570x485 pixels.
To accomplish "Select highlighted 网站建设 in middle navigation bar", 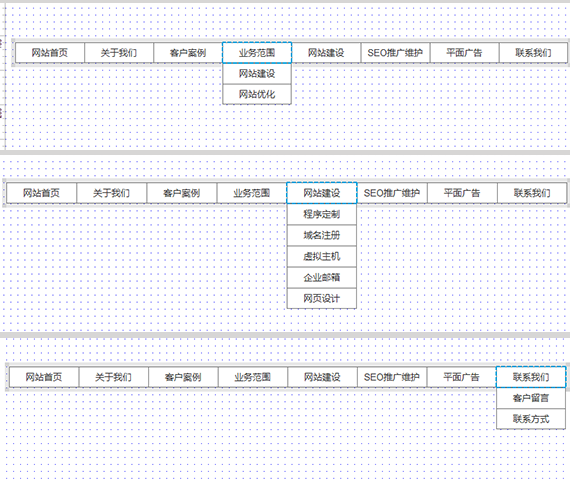I will pos(322,193).
